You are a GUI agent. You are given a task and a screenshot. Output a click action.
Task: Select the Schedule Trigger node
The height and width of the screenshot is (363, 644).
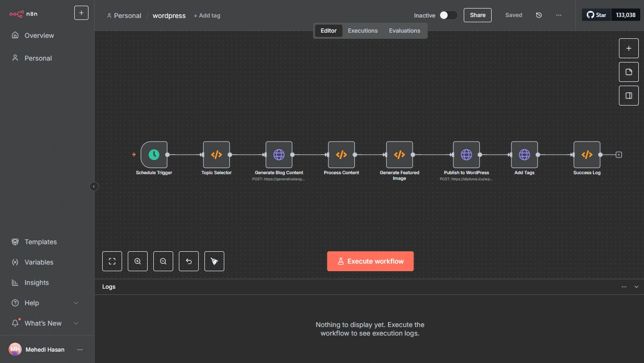[154, 155]
